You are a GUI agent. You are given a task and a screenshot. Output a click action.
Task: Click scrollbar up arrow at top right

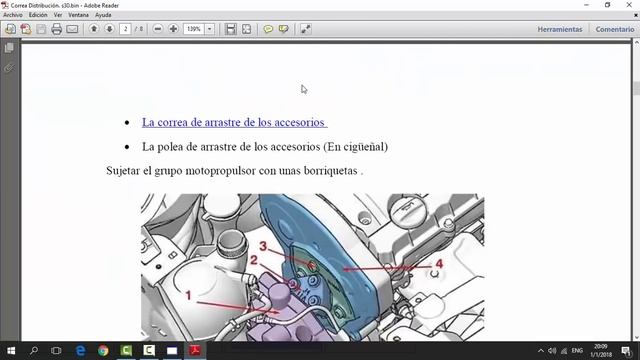(636, 42)
